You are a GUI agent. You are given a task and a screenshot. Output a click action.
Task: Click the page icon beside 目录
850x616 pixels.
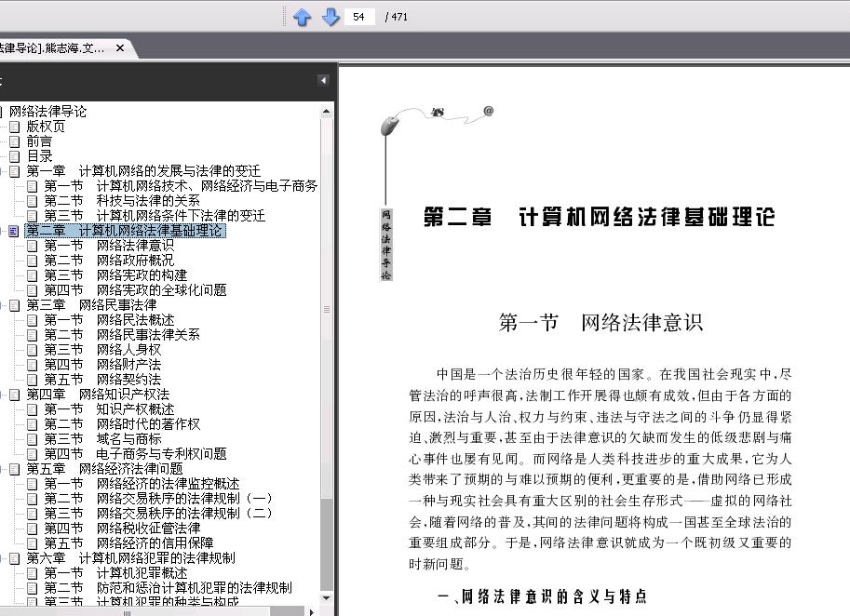point(15,156)
